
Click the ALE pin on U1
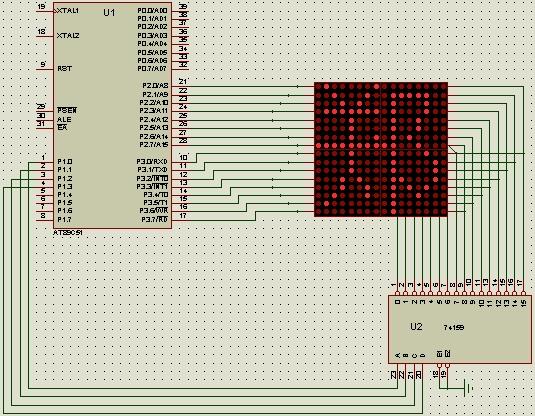(x=64, y=119)
